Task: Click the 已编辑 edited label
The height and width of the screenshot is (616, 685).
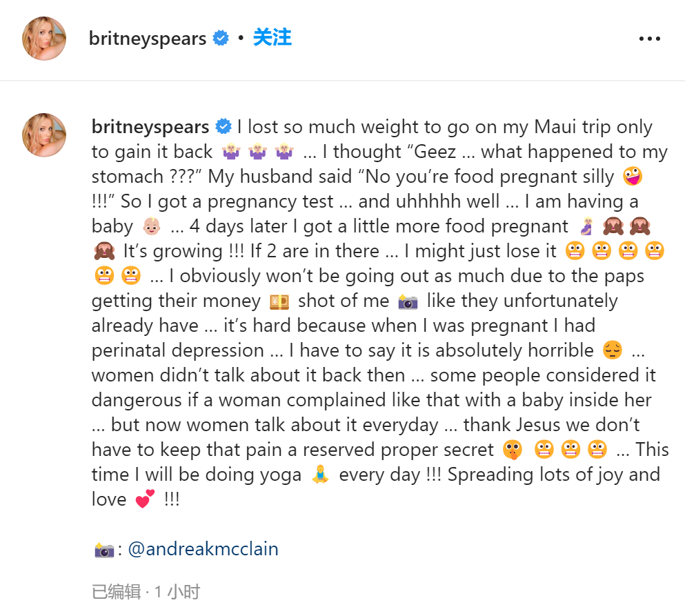Action: click(x=116, y=591)
